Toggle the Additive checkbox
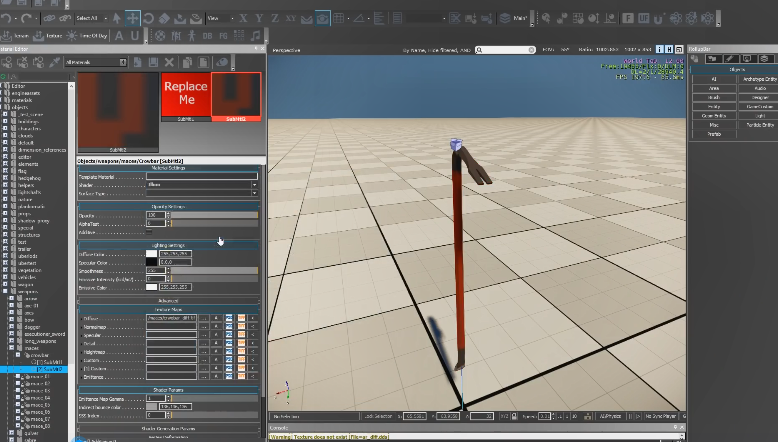778x442 pixels. click(x=150, y=231)
